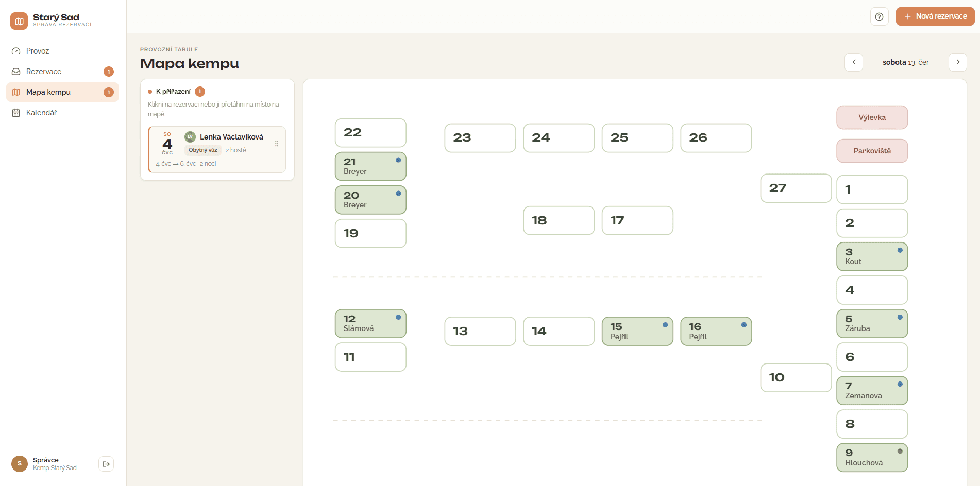Click the LV avatar on the reservation card
980x486 pixels.
190,136
